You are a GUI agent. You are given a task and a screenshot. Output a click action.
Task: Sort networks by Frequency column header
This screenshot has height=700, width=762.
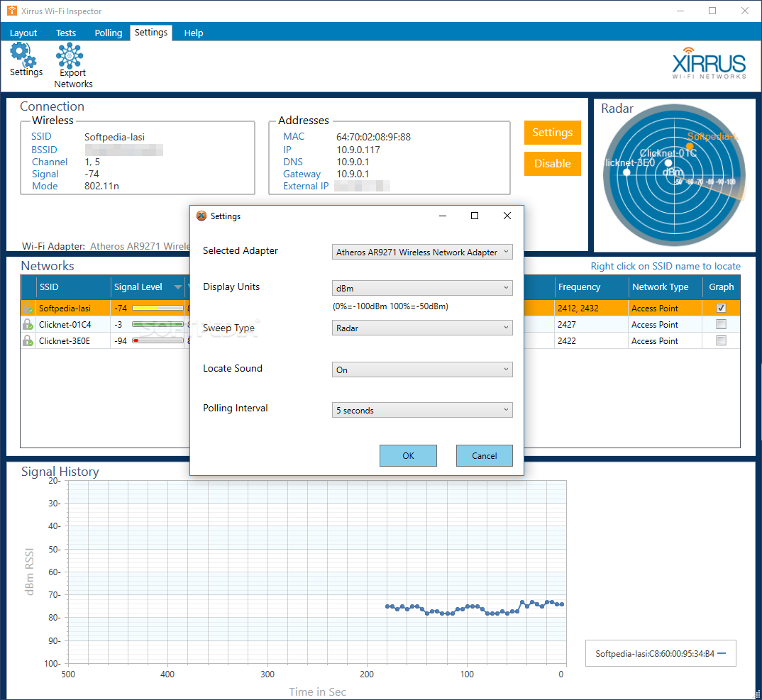tap(592, 287)
